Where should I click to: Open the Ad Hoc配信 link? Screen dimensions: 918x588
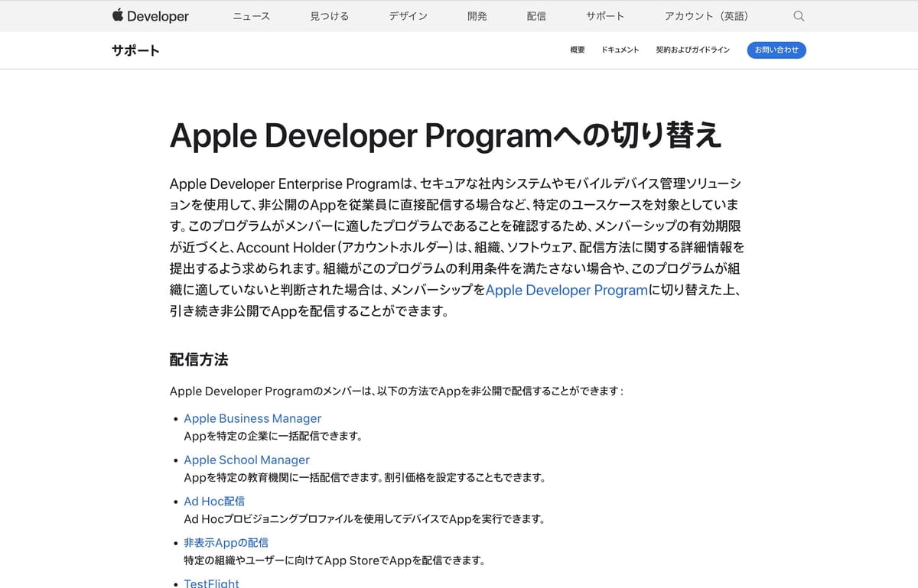[x=214, y=501]
